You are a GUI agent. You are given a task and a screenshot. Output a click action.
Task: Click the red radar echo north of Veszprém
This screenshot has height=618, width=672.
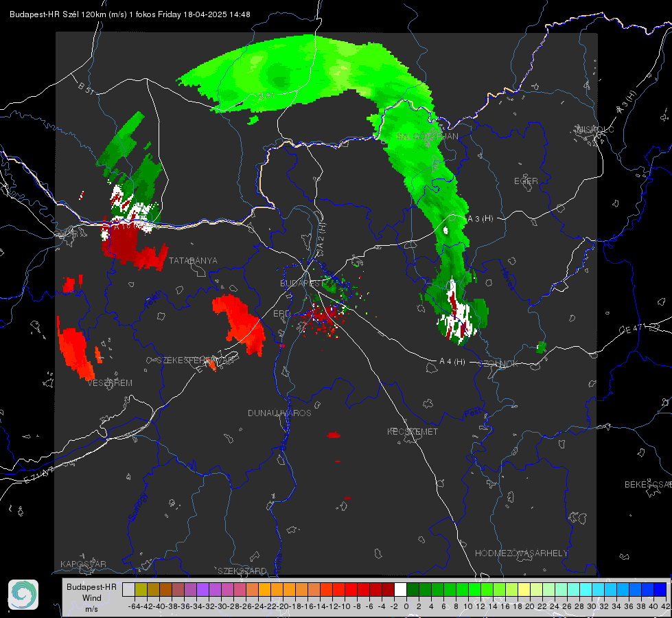pyautogui.click(x=76, y=352)
